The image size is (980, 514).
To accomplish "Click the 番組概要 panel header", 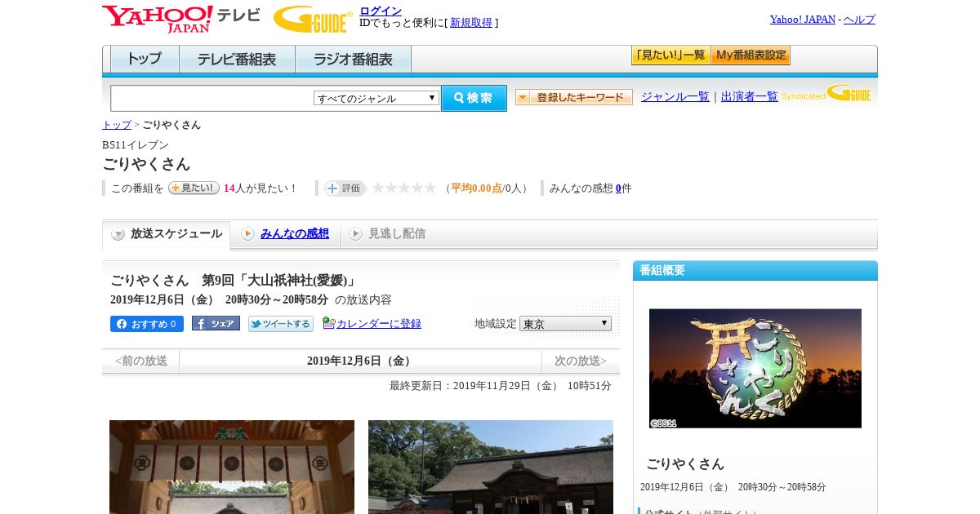I will pyautogui.click(x=755, y=271).
